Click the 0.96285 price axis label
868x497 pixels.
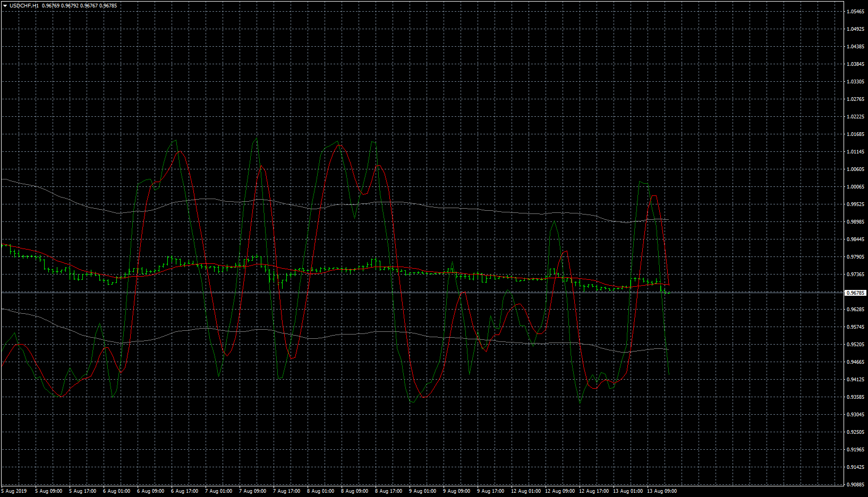pos(855,310)
